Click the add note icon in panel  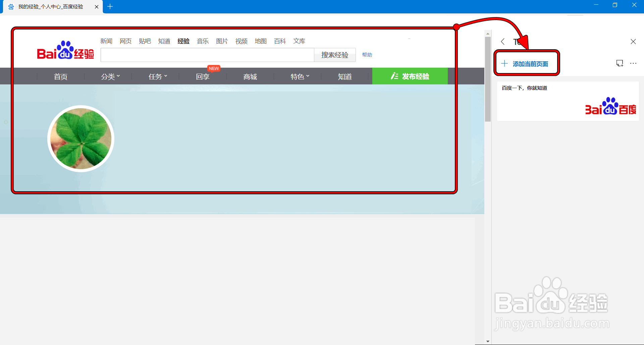coord(620,63)
